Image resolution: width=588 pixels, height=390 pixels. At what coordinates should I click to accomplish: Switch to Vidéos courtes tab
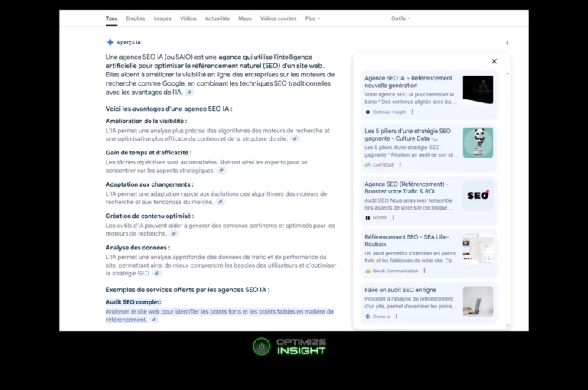point(278,18)
